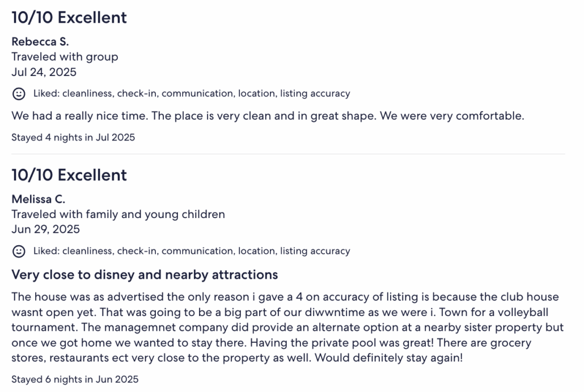This screenshot has height=392, width=584.
Task: Click Rebecca's Liked categories line
Action: (192, 93)
